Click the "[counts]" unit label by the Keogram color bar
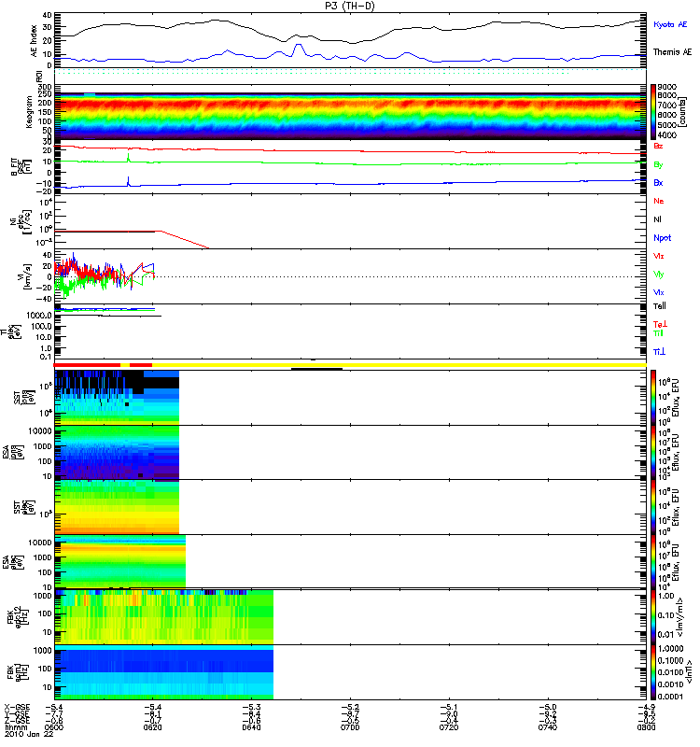Screen dimensions: 700x747 (x=683, y=112)
